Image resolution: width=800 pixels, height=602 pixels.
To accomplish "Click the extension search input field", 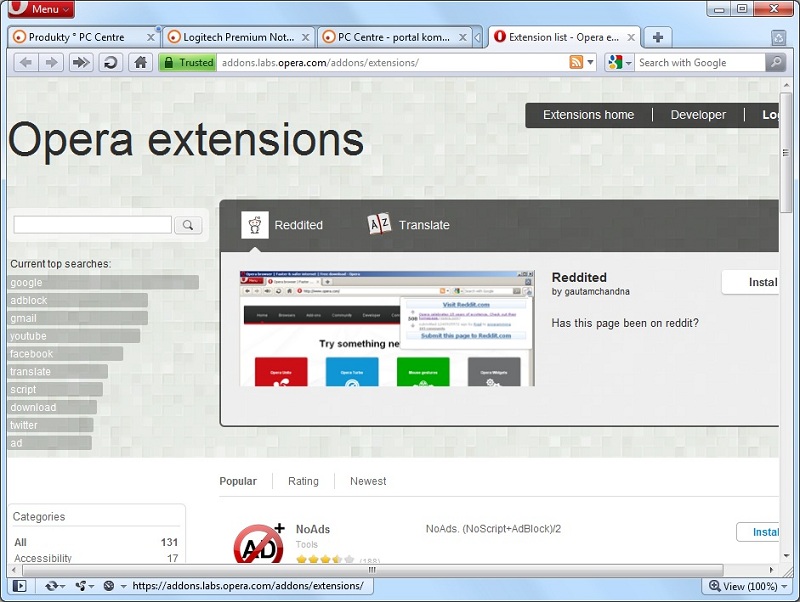I will pos(92,225).
